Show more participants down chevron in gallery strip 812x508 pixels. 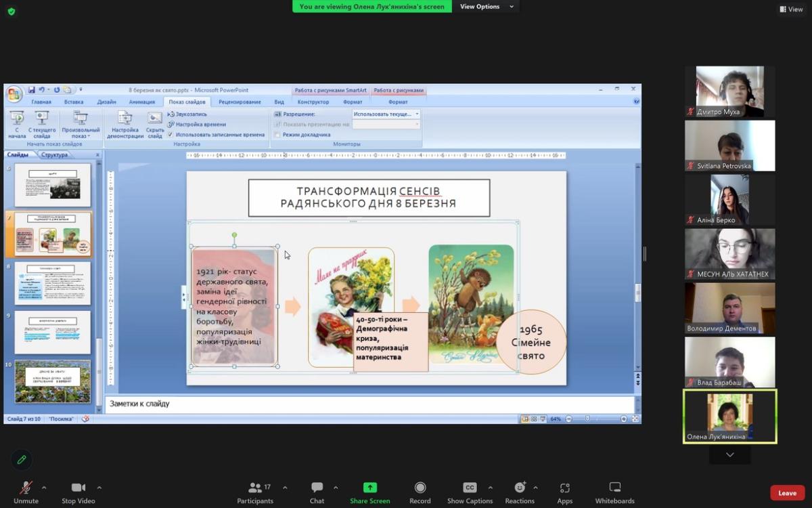[x=729, y=455]
